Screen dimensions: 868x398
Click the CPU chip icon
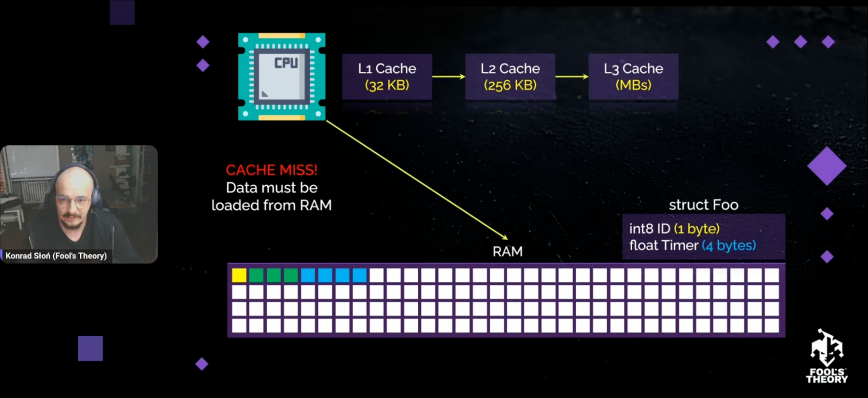(281, 76)
